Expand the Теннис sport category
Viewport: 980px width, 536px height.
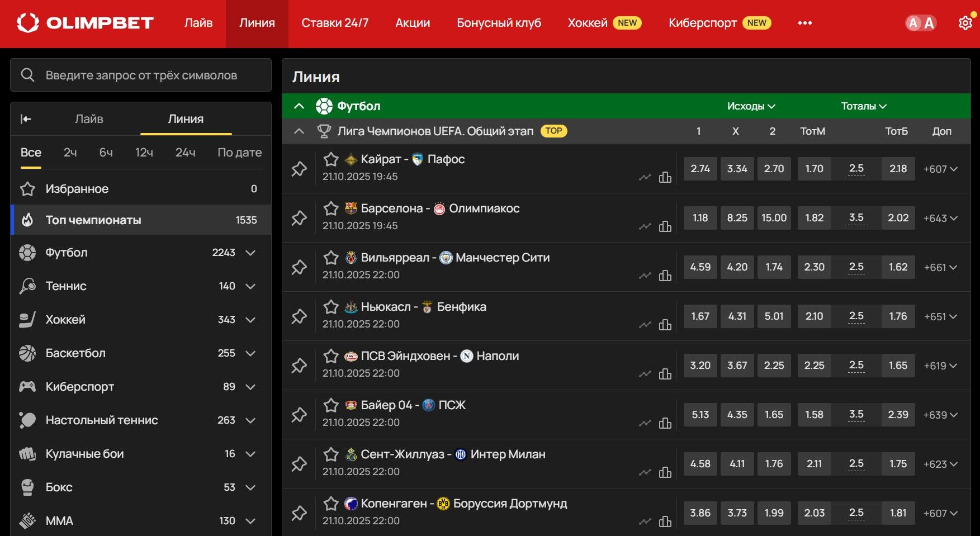tap(250, 286)
